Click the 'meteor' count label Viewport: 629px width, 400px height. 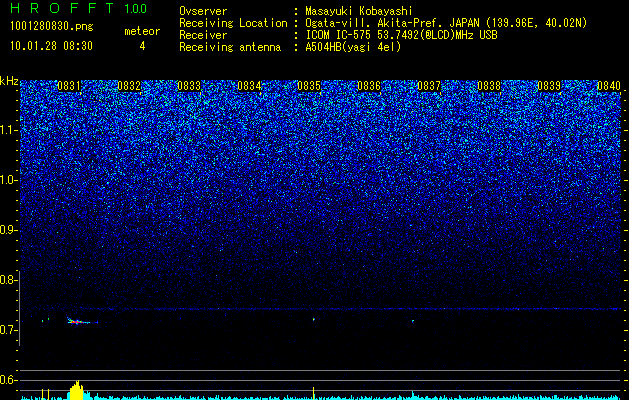click(x=142, y=31)
